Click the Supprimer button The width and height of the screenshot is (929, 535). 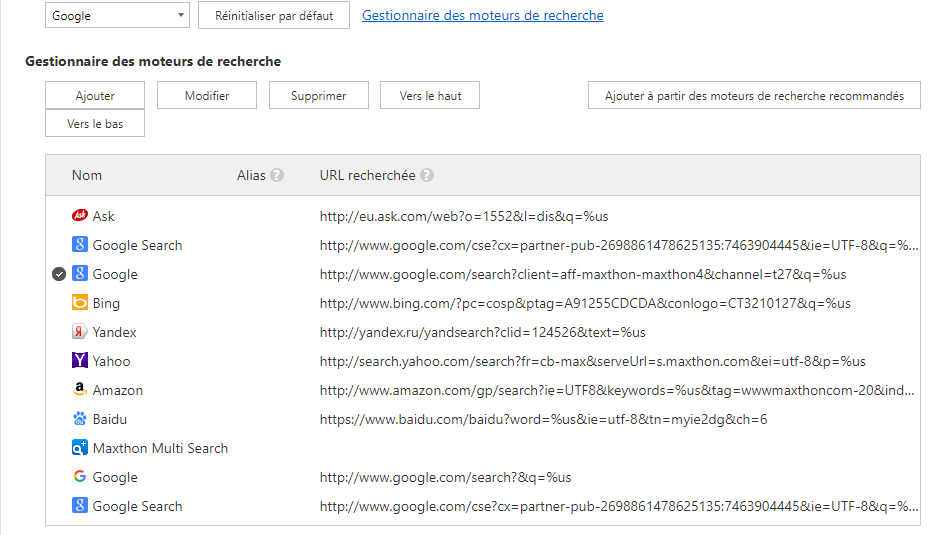pyautogui.click(x=318, y=96)
